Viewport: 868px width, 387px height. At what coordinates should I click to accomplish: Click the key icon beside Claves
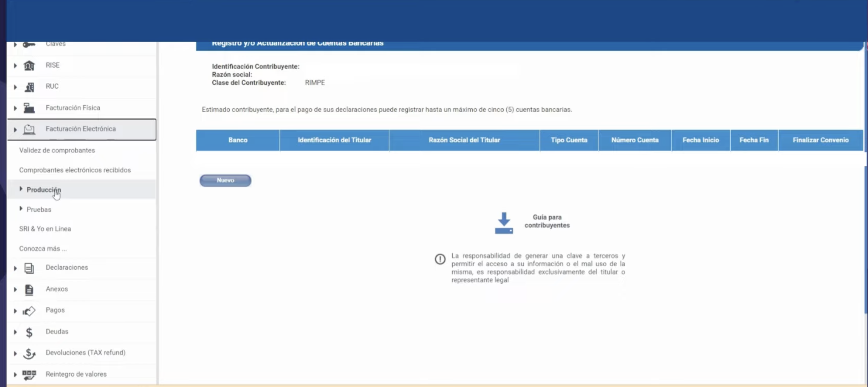tap(29, 45)
